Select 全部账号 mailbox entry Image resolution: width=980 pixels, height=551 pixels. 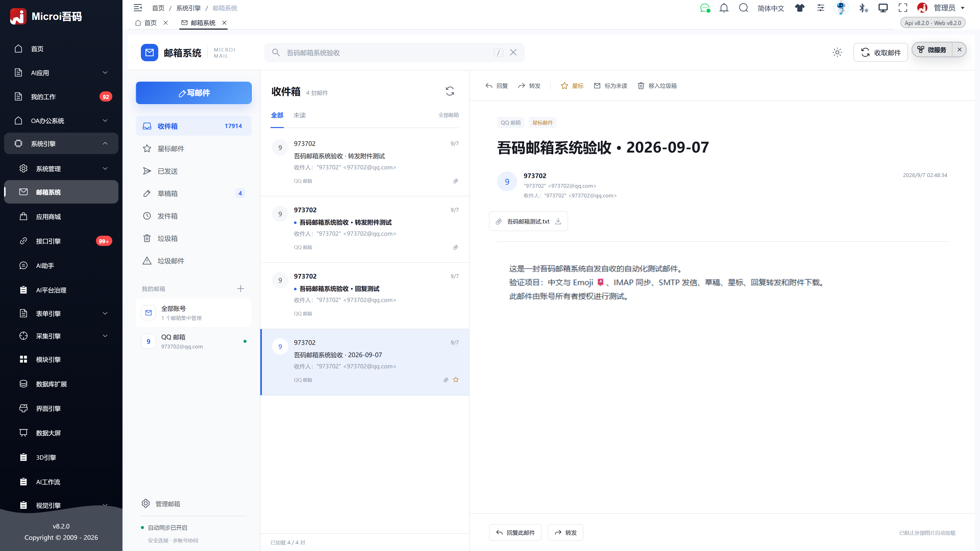pos(193,313)
